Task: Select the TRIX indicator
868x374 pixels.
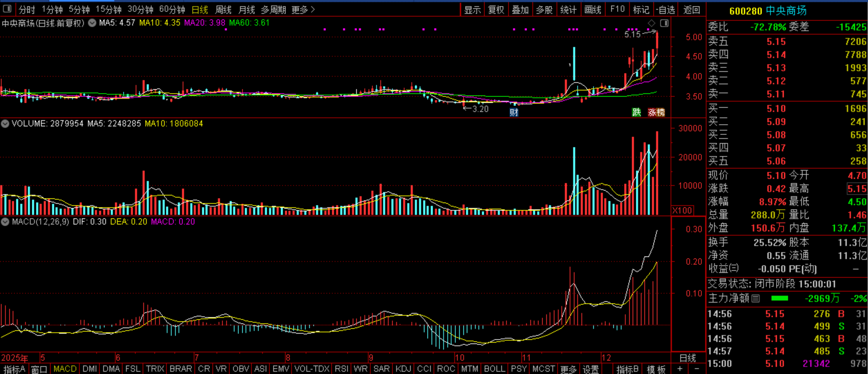Action: tap(155, 369)
